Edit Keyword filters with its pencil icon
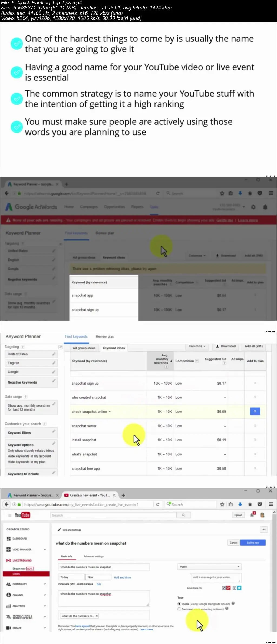The height and width of the screenshot is (644, 277). pos(54,431)
